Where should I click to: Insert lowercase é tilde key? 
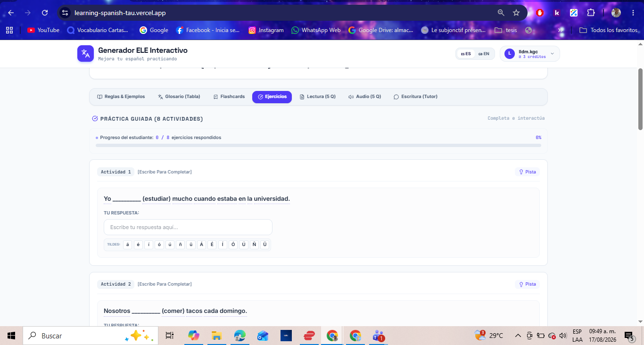138,245
